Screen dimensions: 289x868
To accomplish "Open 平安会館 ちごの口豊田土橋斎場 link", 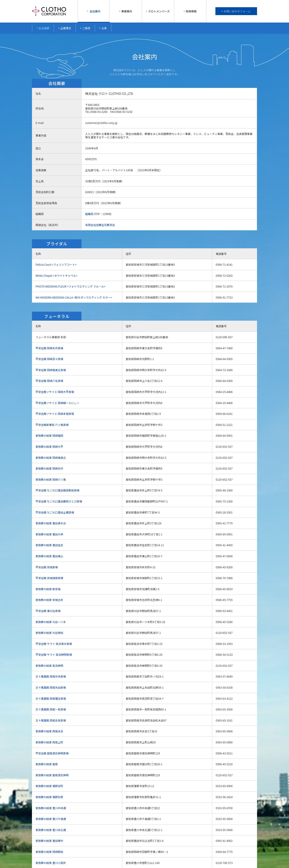I will pos(55,512).
